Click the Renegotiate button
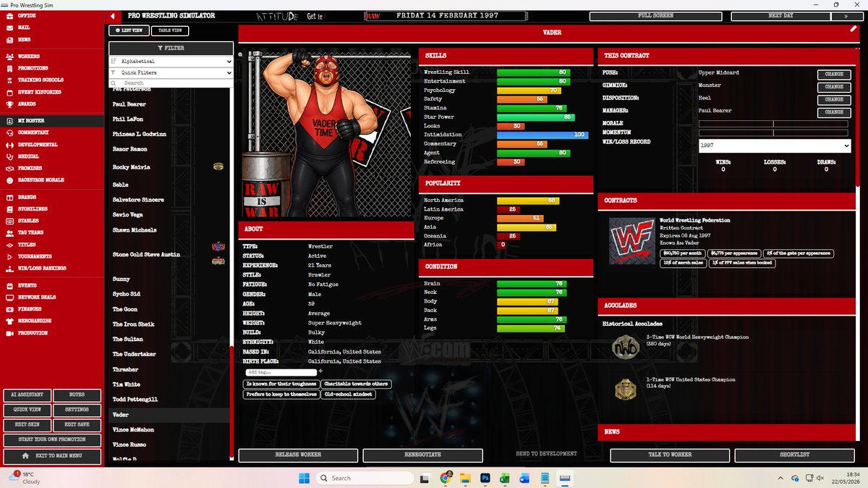This screenshot has width=868, height=488. pos(422,455)
